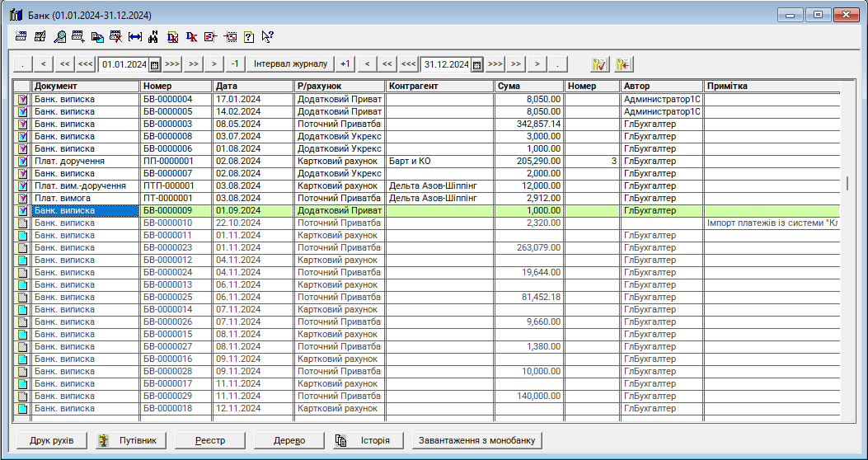868x460 pixels.
Task: Open document view with magnifier icon
Action: (x=60, y=36)
